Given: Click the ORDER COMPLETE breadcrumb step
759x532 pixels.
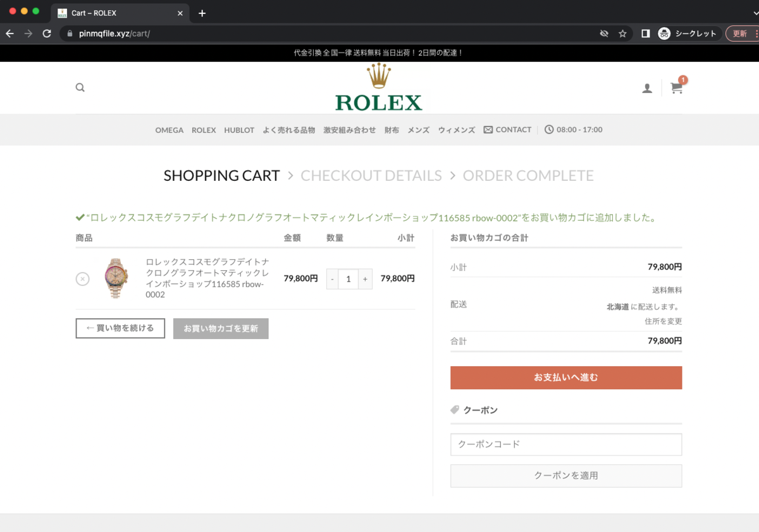Looking at the screenshot, I should [528, 175].
